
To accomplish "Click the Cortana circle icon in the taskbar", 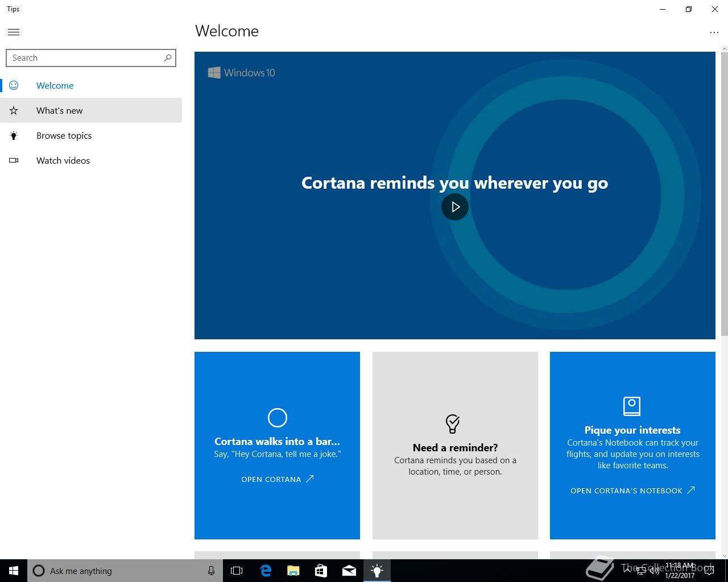I will (x=39, y=571).
